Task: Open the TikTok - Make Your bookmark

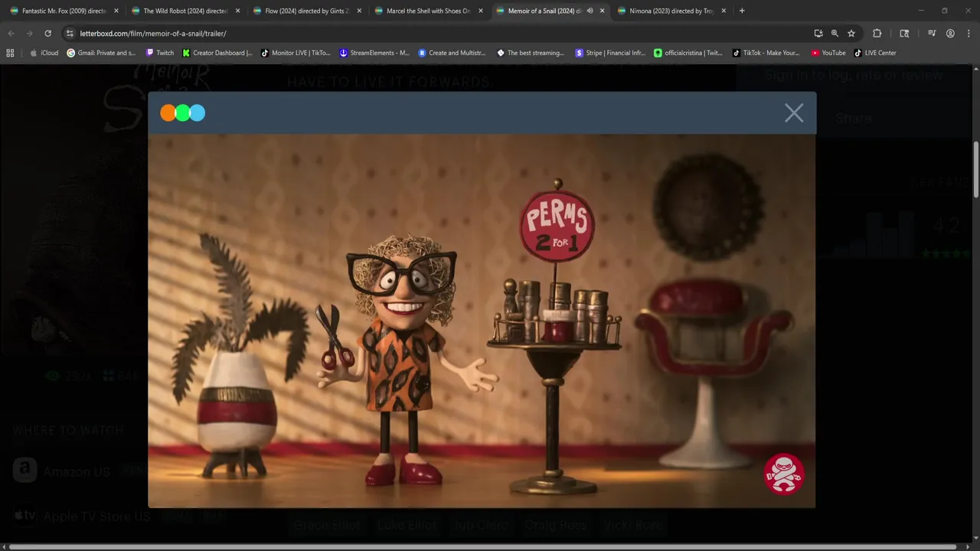Action: pyautogui.click(x=766, y=53)
